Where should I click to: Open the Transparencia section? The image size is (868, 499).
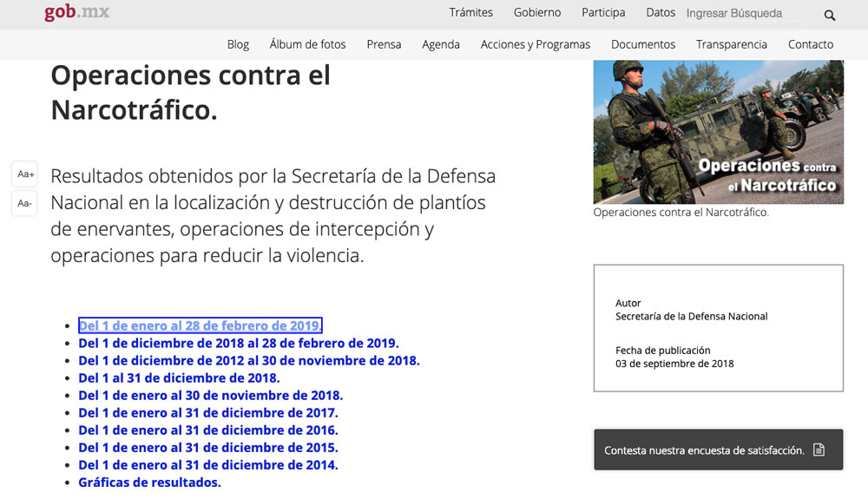(731, 44)
